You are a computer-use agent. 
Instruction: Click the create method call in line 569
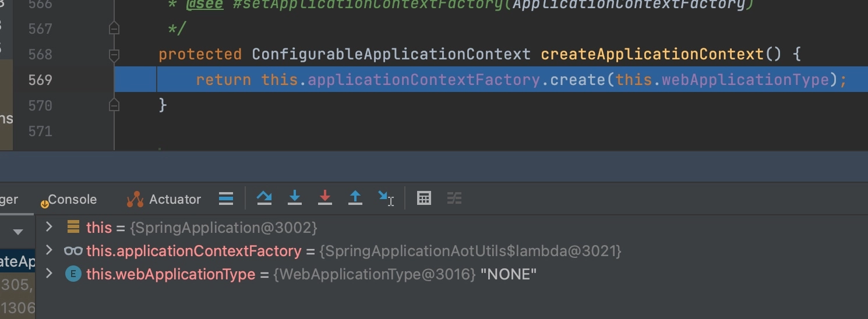pyautogui.click(x=577, y=80)
